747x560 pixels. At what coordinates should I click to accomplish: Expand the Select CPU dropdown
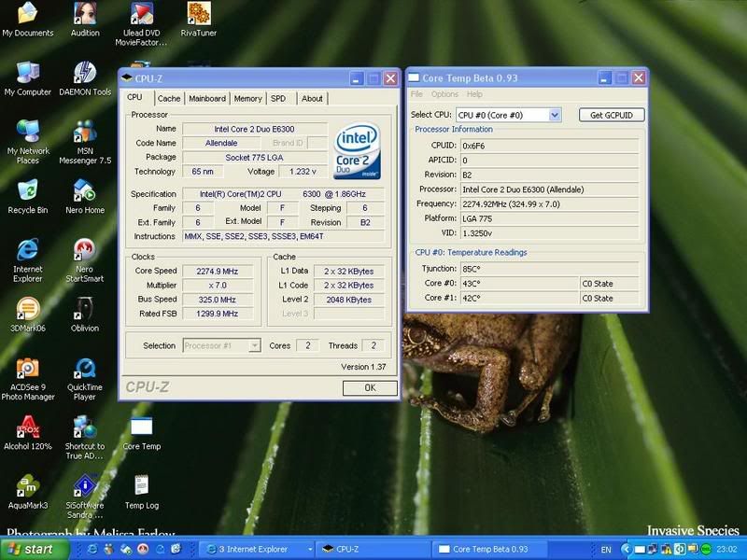pyautogui.click(x=555, y=115)
